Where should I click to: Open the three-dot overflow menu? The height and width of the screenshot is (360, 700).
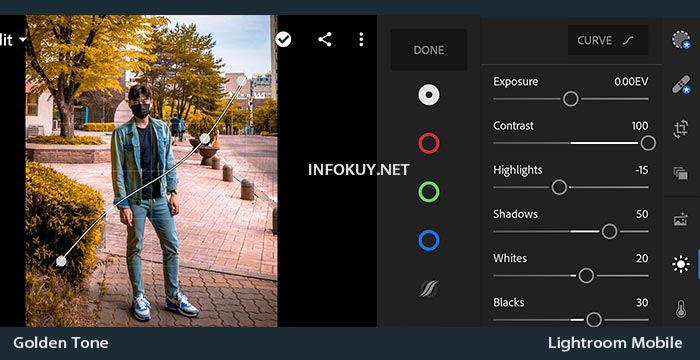361,40
